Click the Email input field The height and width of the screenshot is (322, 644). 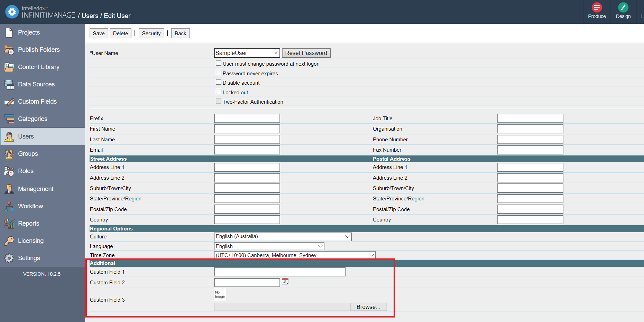[247, 150]
